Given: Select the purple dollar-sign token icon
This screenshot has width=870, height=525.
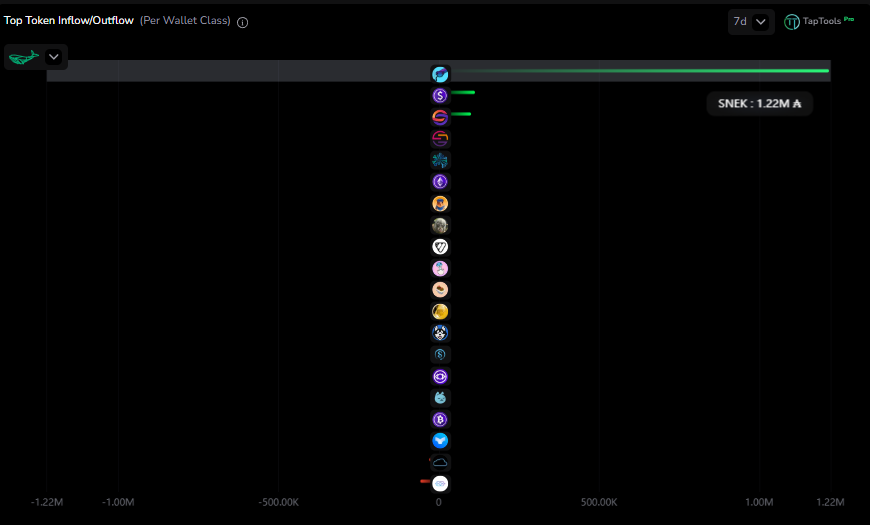Looking at the screenshot, I should 440,96.
